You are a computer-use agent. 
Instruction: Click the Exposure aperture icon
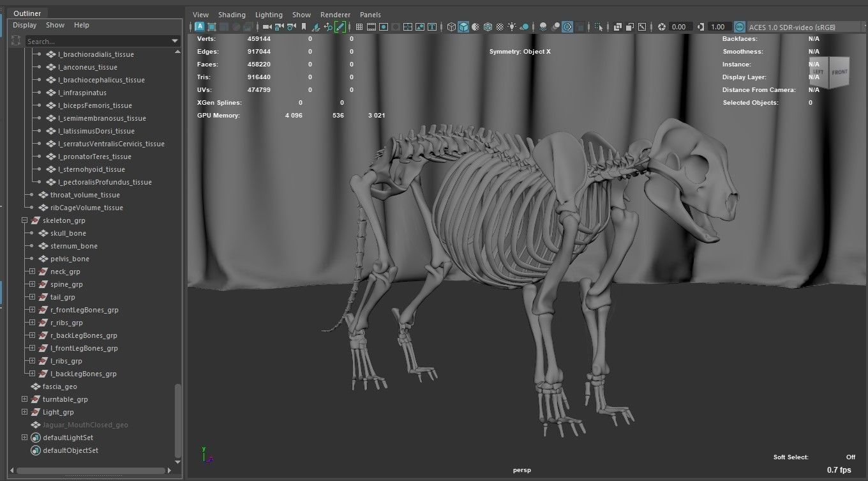click(x=662, y=27)
